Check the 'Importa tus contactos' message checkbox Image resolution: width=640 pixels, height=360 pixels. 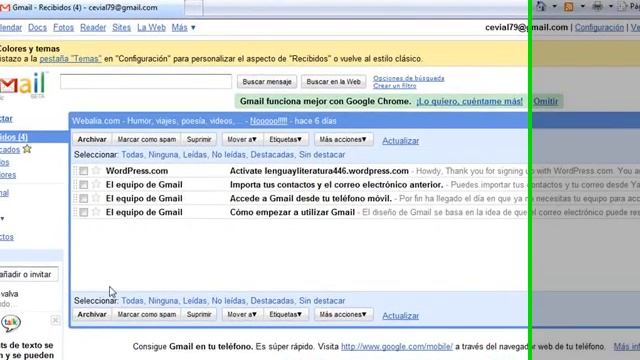[x=84, y=185]
